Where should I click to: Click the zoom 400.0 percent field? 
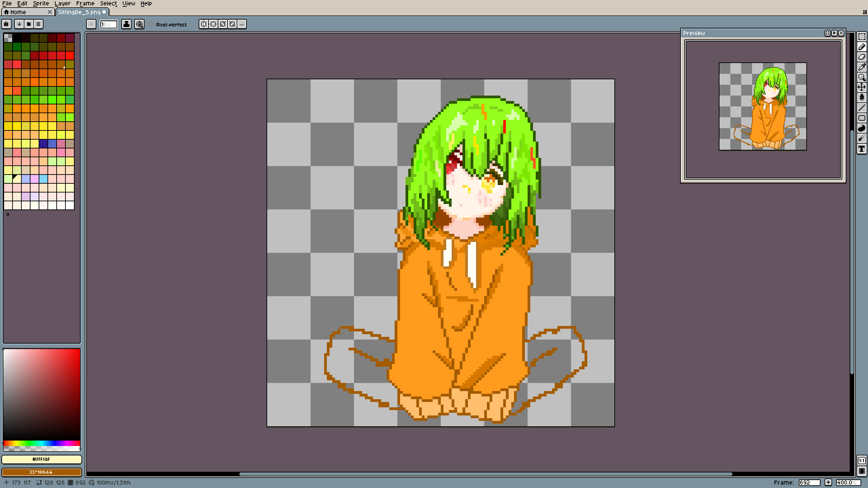pos(848,483)
